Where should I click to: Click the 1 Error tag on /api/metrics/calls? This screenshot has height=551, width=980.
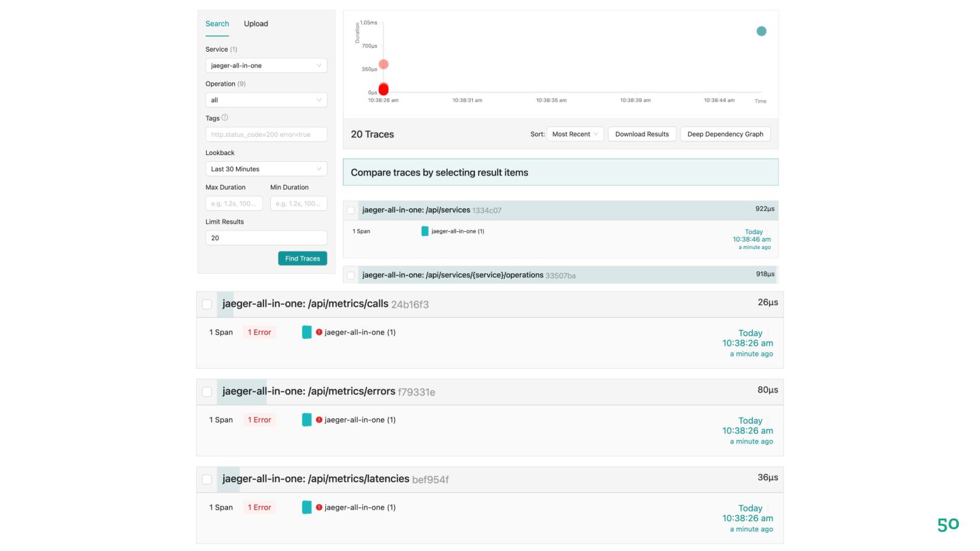(259, 333)
